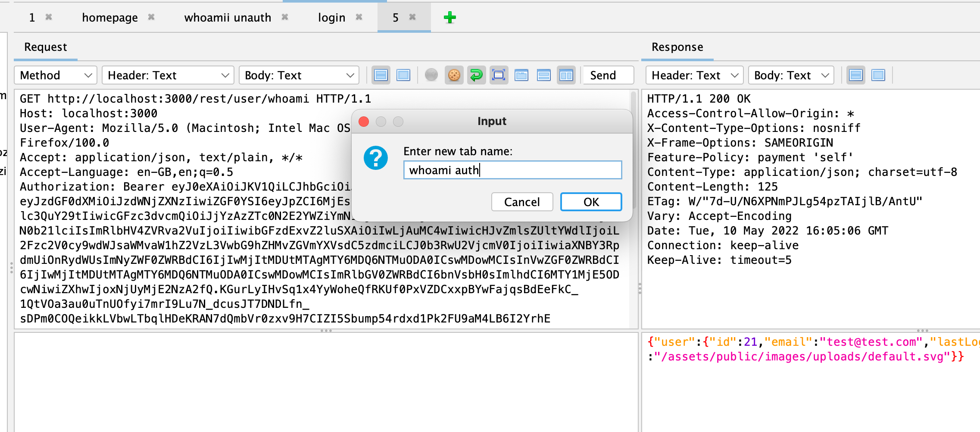This screenshot has height=432, width=980.
Task: Select split view icon in Response toolbar
Action: [856, 75]
